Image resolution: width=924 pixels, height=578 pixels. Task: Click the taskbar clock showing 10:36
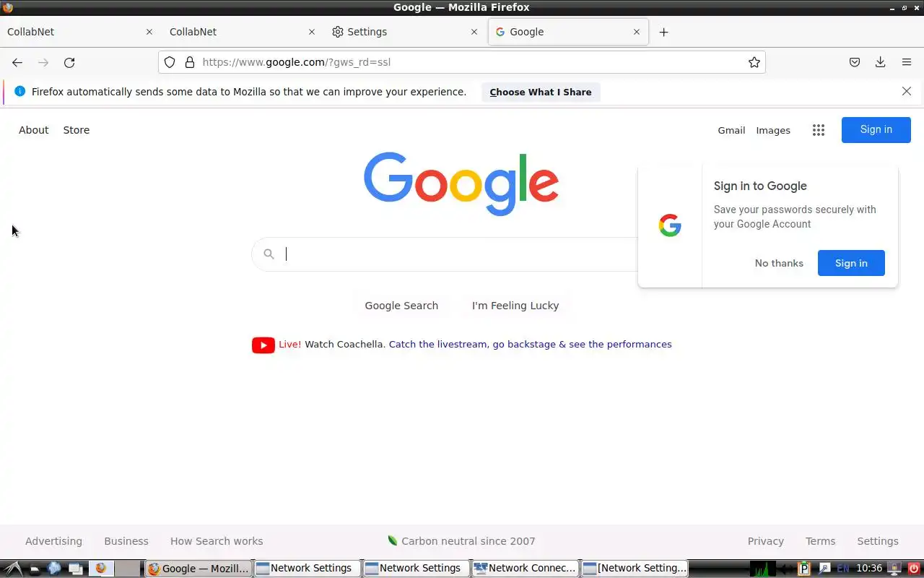[869, 569]
